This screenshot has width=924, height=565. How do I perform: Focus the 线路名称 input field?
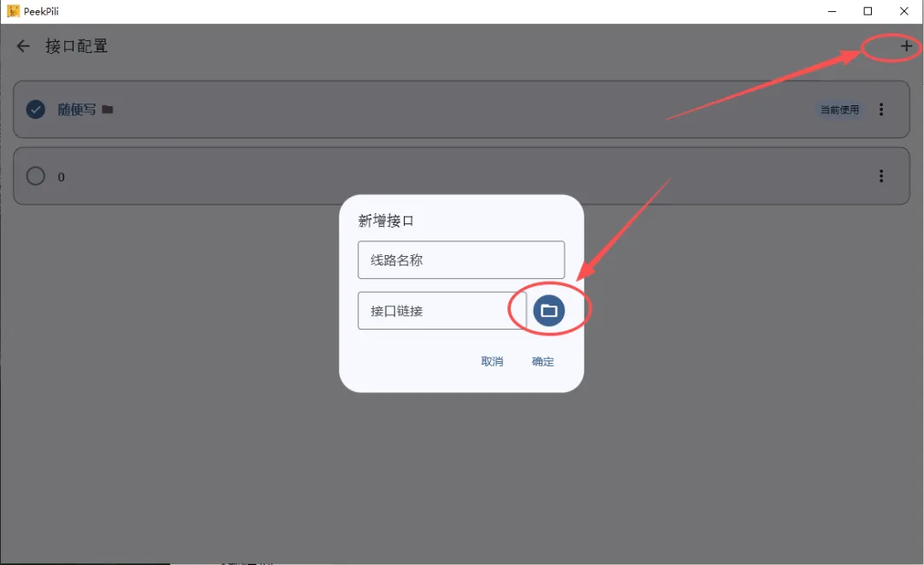(x=461, y=259)
